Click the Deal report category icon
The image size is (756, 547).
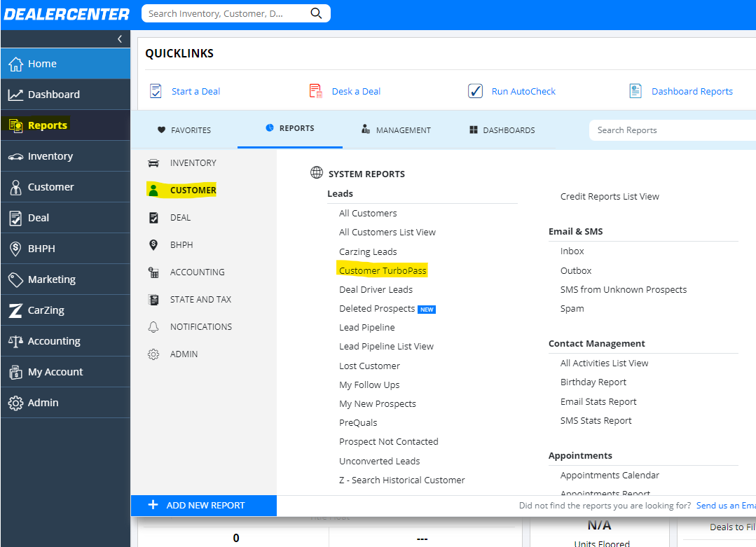click(153, 217)
